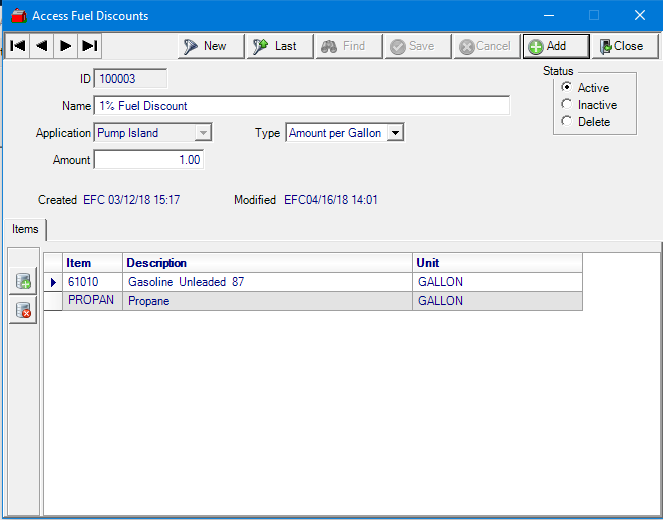Open the Type dropdown
This screenshot has width=663, height=520.
pos(395,133)
